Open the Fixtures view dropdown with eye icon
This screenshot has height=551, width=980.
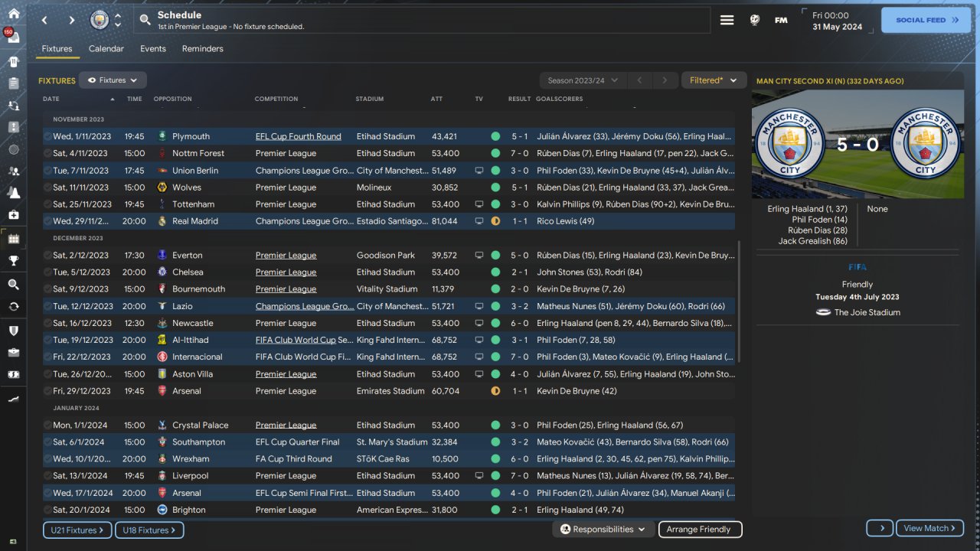point(113,80)
